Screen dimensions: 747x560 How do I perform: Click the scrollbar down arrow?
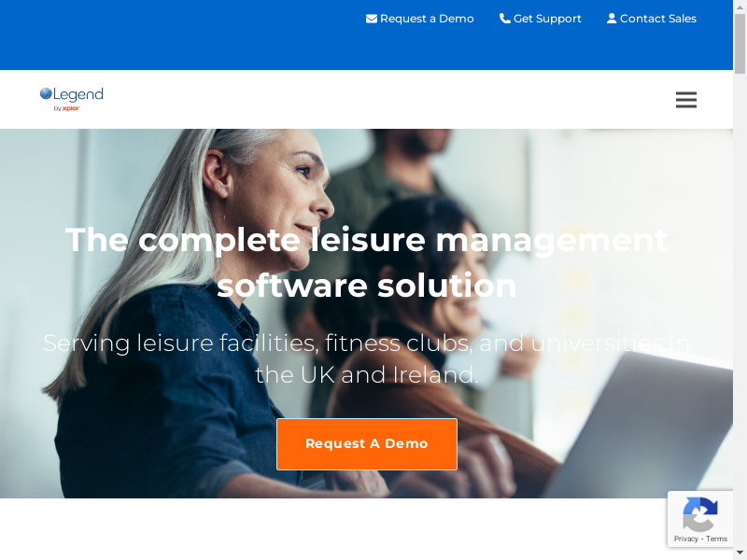740,553
